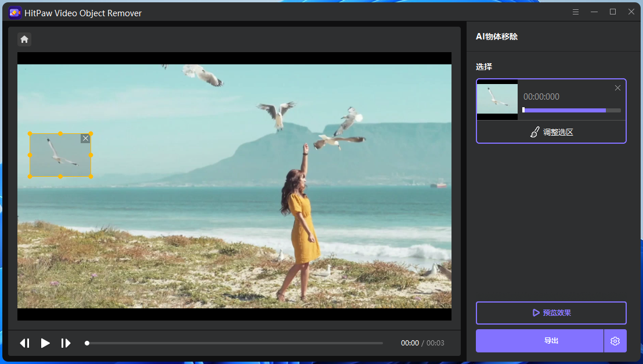643x364 pixels.
Task: Click the 00:03 total duration text
Action: 435,343
